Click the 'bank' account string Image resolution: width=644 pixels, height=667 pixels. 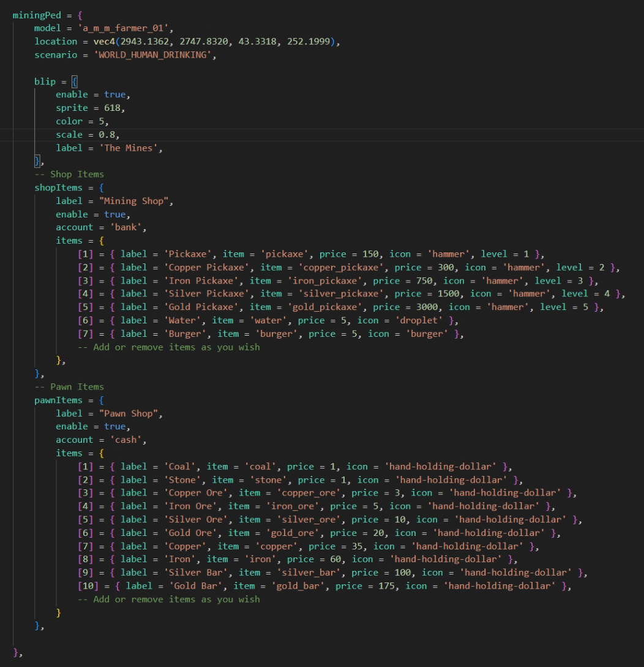coord(129,228)
